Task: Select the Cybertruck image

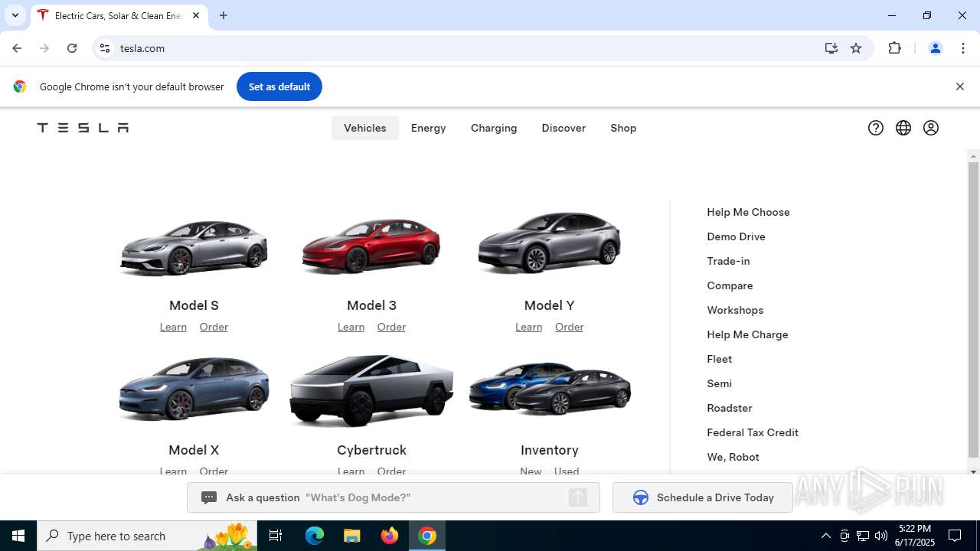Action: tap(371, 390)
